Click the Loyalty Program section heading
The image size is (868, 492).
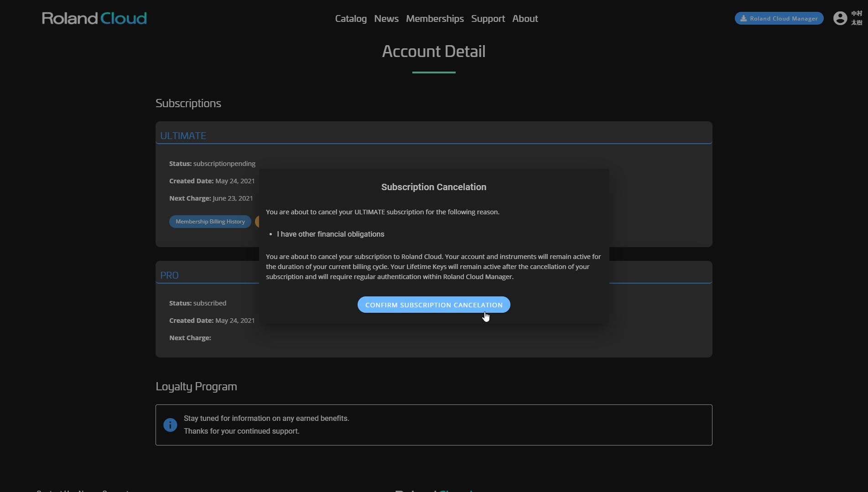point(196,387)
